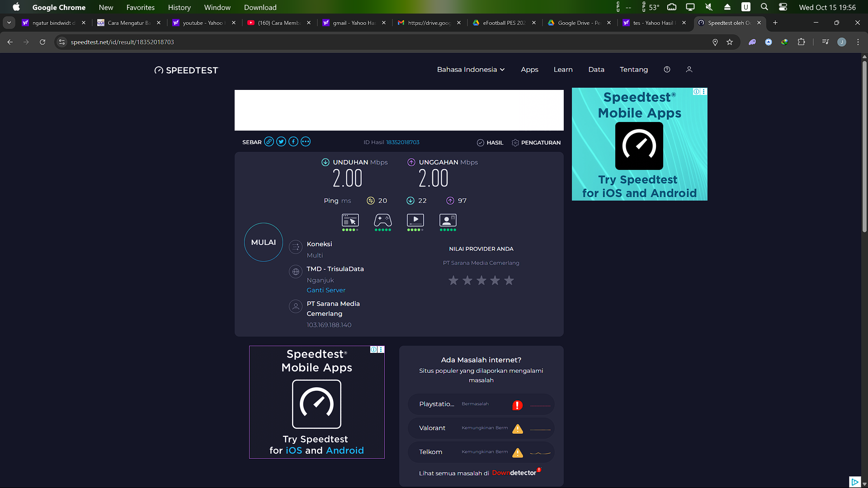The width and height of the screenshot is (868, 488).
Task: Open the user account icon
Action: point(689,70)
